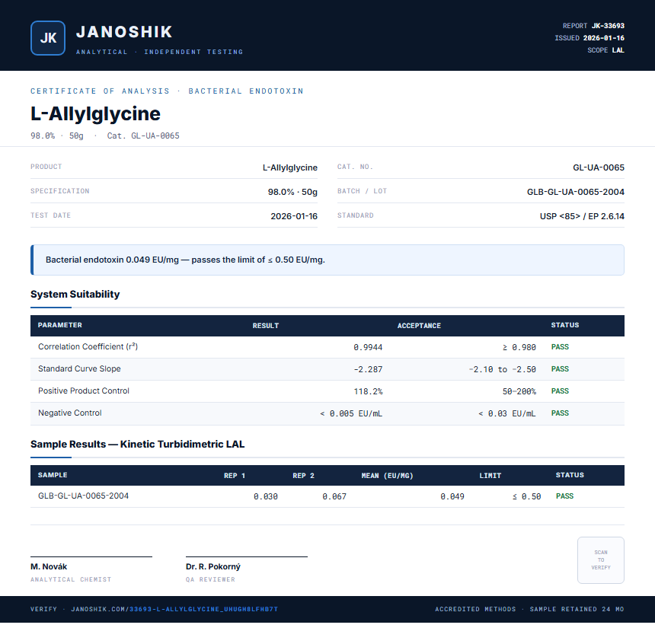The width and height of the screenshot is (655, 644).
Task: Select the 0.9944 correlation result
Action: [368, 347]
